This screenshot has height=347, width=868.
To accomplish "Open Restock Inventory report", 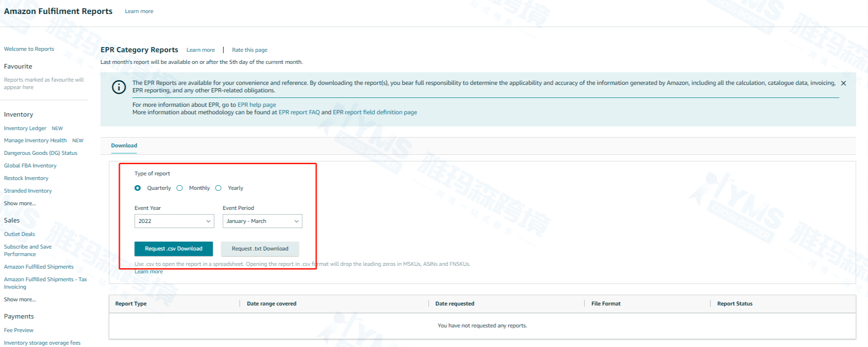I will 26,178.
